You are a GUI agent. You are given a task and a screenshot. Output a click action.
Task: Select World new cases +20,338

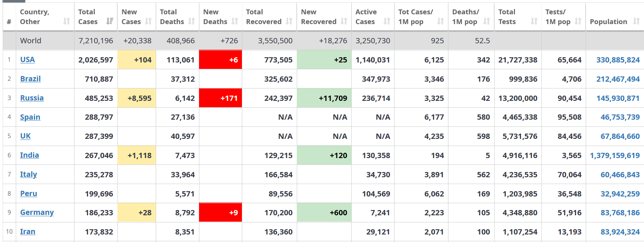point(137,41)
